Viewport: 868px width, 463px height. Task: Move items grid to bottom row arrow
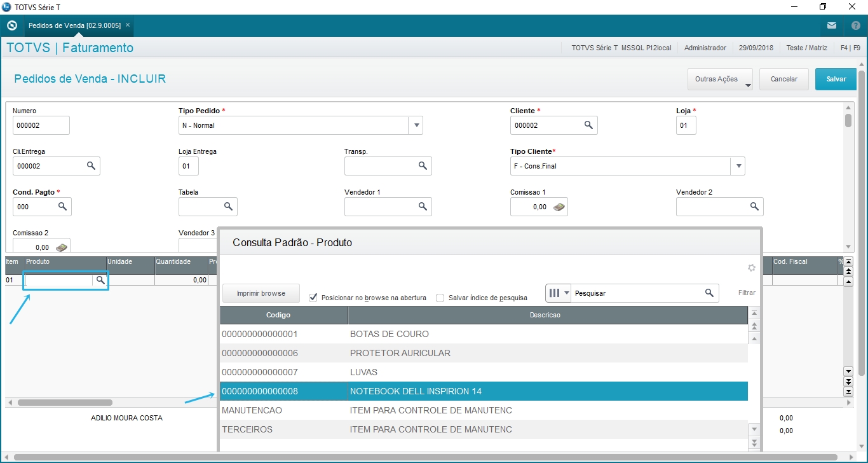coord(848,391)
